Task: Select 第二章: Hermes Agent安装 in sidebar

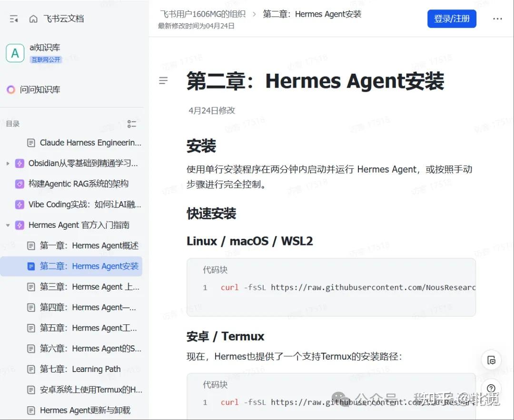Action: 89,266
